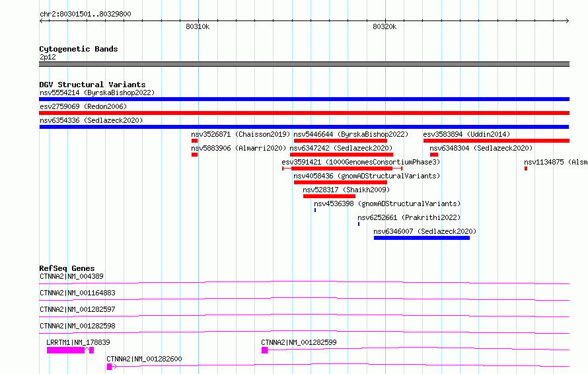Image resolution: width=588 pixels, height=374 pixels.
Task: Open nsv528317 (Shaikh2009) variant label
Action: (x=346, y=190)
